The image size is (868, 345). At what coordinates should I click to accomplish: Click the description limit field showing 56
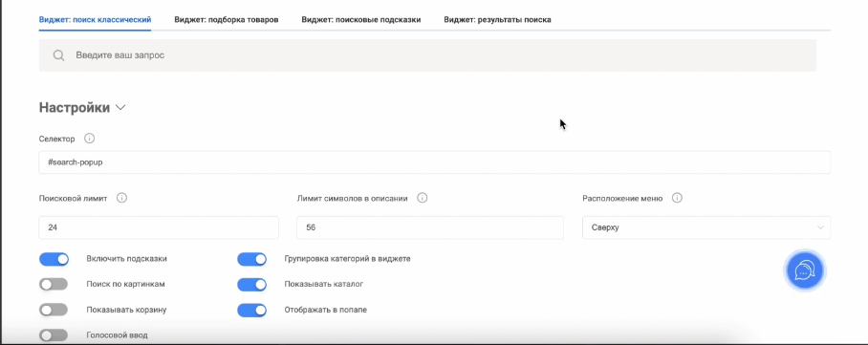click(x=430, y=227)
